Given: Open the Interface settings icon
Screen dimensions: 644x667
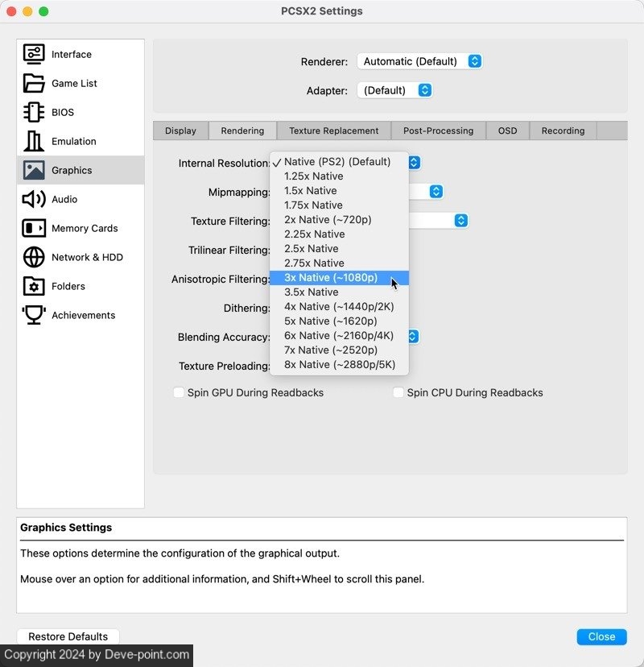Looking at the screenshot, I should pyautogui.click(x=34, y=54).
